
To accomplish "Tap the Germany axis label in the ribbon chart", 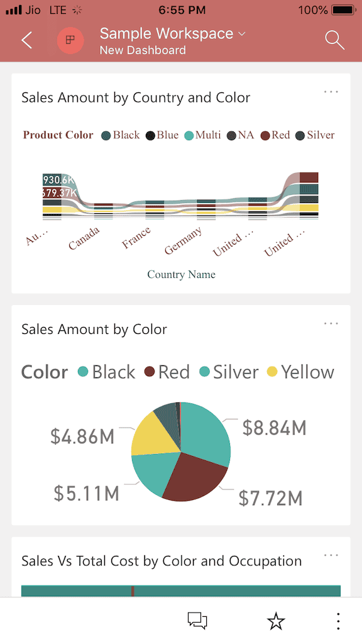I will tap(183, 239).
